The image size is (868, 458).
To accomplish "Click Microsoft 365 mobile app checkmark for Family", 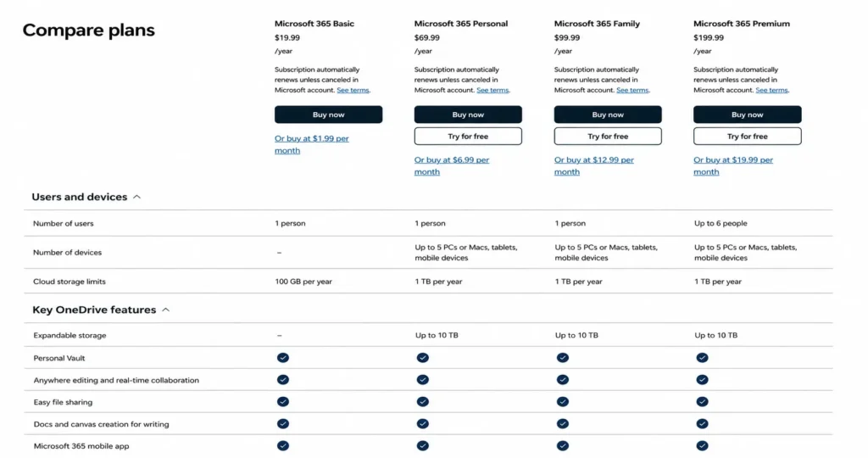I will coord(563,446).
